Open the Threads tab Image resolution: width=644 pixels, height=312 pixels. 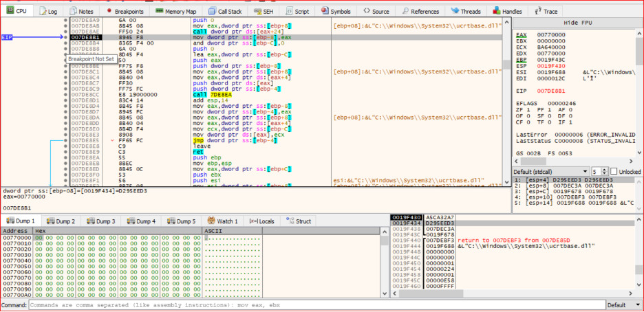(466, 12)
